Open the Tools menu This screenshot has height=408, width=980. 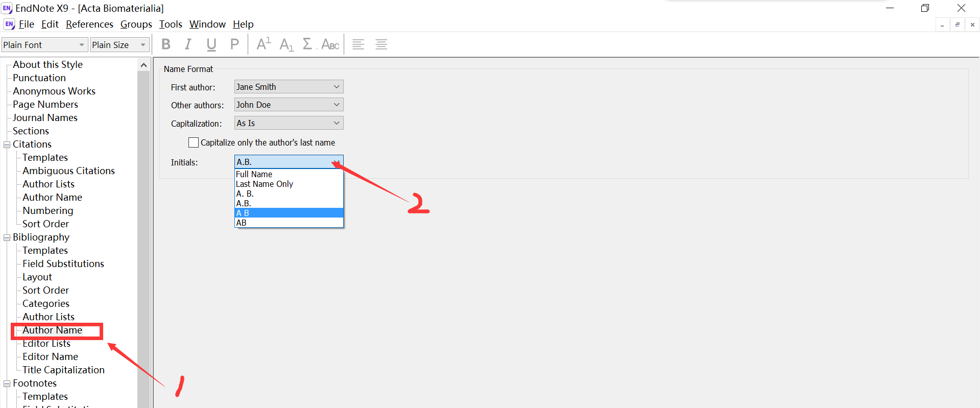click(171, 24)
